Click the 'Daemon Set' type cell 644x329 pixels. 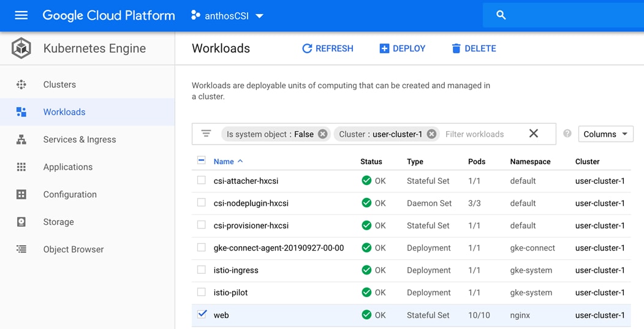point(429,203)
